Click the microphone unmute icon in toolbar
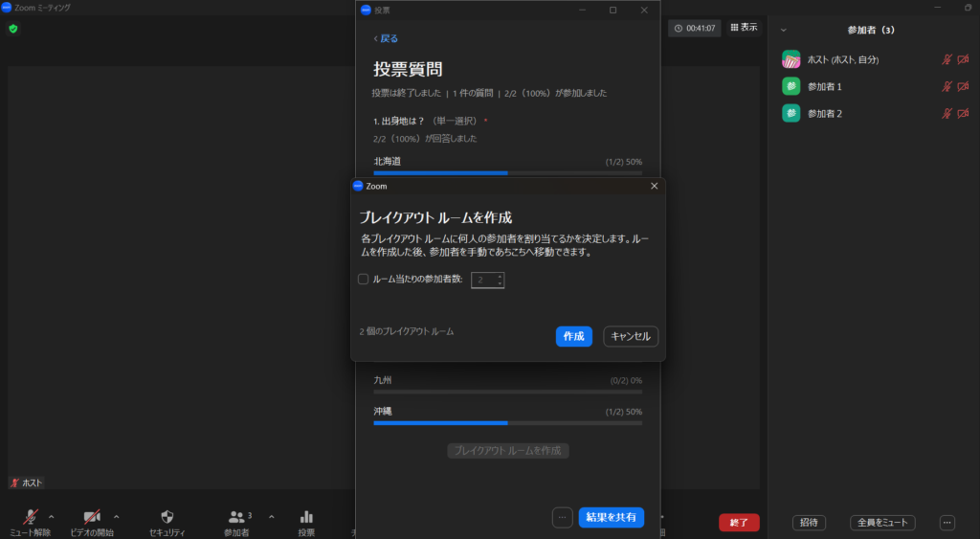Screen dimensions: 980x539 [x=31, y=517]
